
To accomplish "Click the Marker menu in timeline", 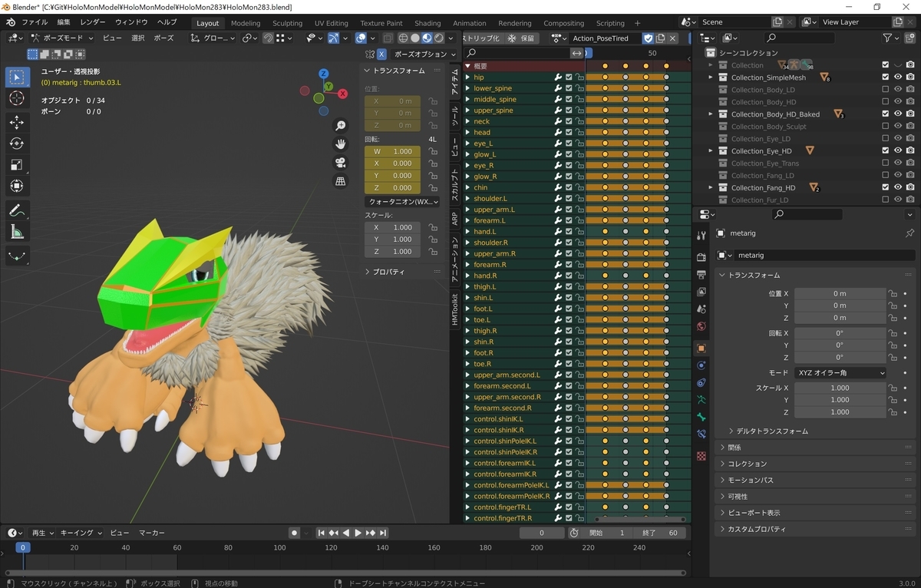I will pos(151,533).
